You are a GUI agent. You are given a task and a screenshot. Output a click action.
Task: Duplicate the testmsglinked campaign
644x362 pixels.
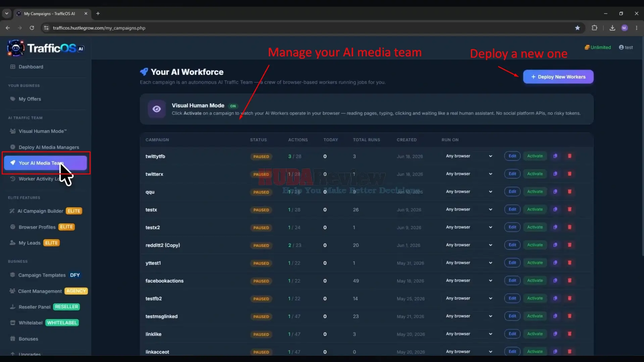(x=555, y=316)
